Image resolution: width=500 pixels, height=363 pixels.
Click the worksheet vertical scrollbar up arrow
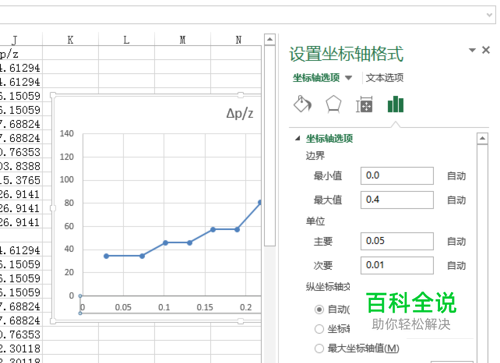pos(270,39)
